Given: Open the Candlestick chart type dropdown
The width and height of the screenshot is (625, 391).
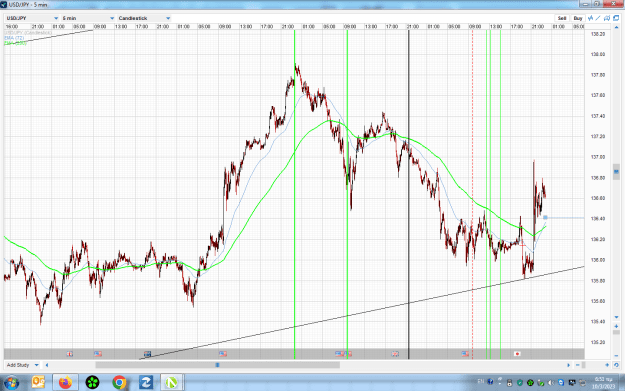Looking at the screenshot, I should tap(144, 18).
